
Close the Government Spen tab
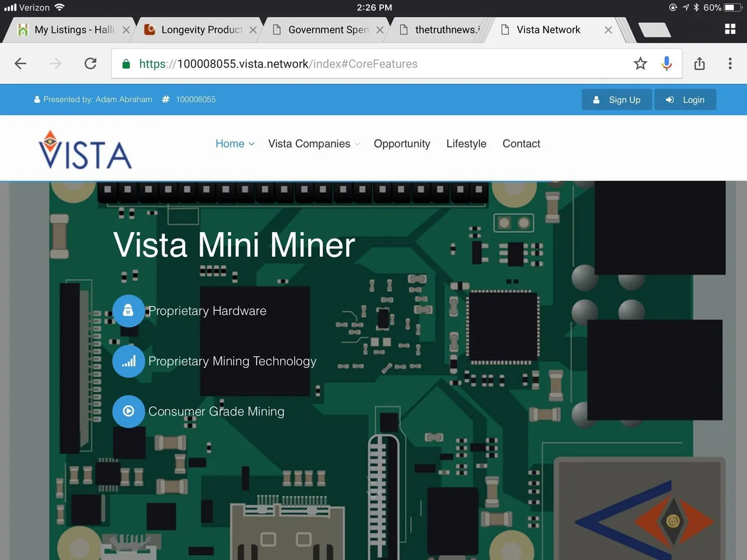[x=380, y=30]
